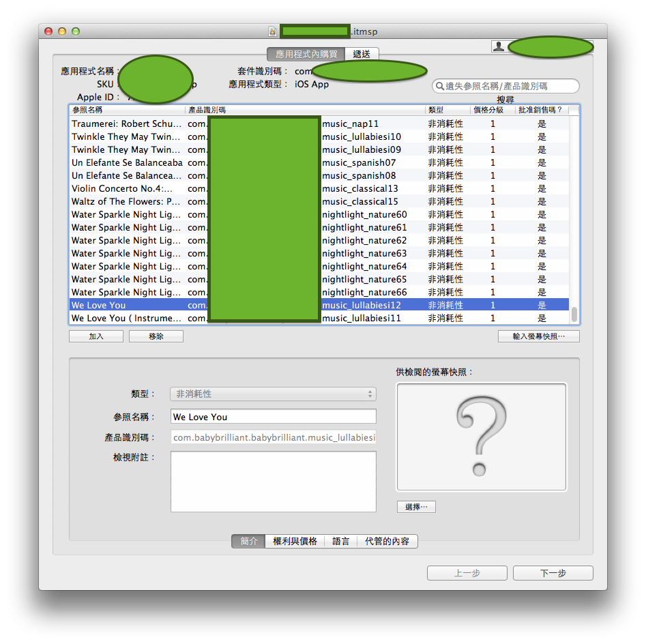Open the 權利與價格 tab
646x644 pixels.
pos(295,541)
